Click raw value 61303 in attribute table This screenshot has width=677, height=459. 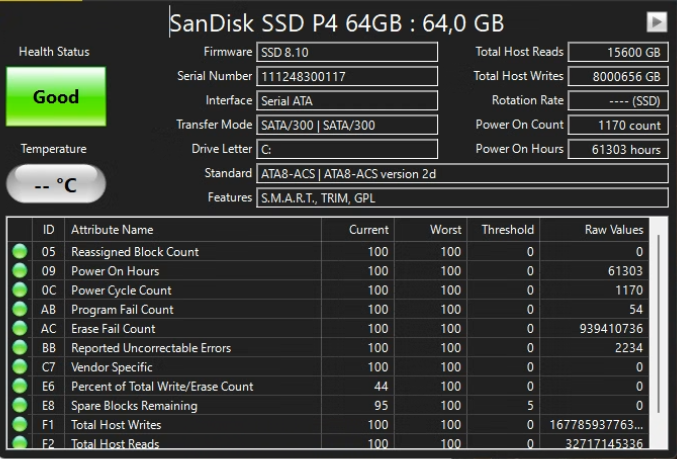click(625, 271)
